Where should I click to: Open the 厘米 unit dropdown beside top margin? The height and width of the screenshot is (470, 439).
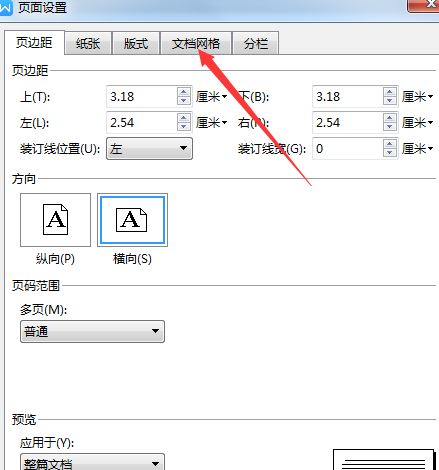click(x=211, y=97)
